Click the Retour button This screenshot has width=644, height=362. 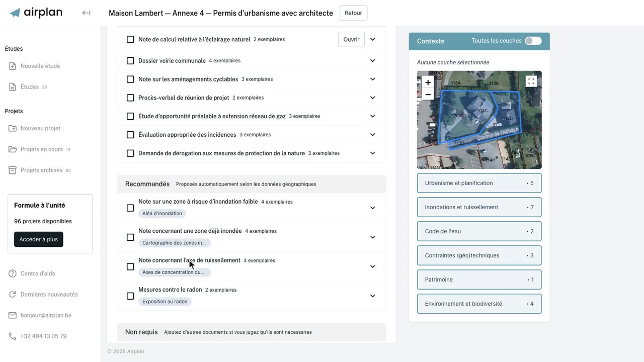(354, 13)
